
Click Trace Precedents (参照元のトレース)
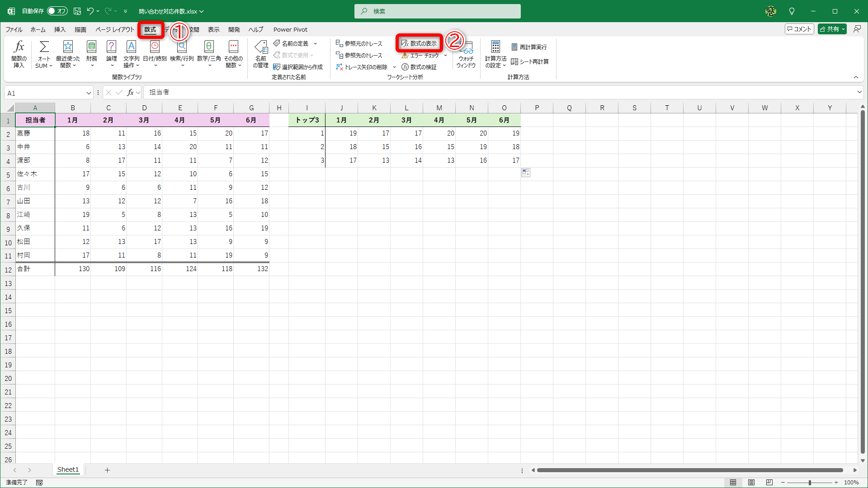coord(359,43)
